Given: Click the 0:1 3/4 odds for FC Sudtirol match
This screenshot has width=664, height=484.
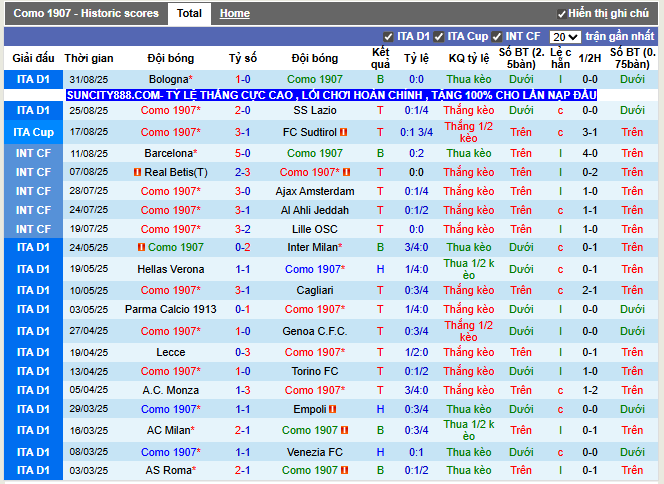Looking at the screenshot, I should [416, 132].
